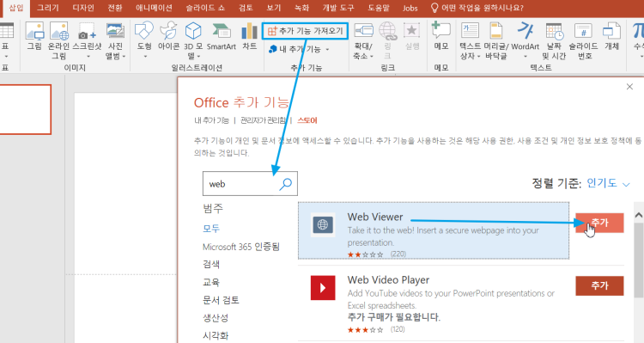Screen dimensions: 644x343
Task: Click 추가 기능 가져오기 button
Action: click(305, 31)
